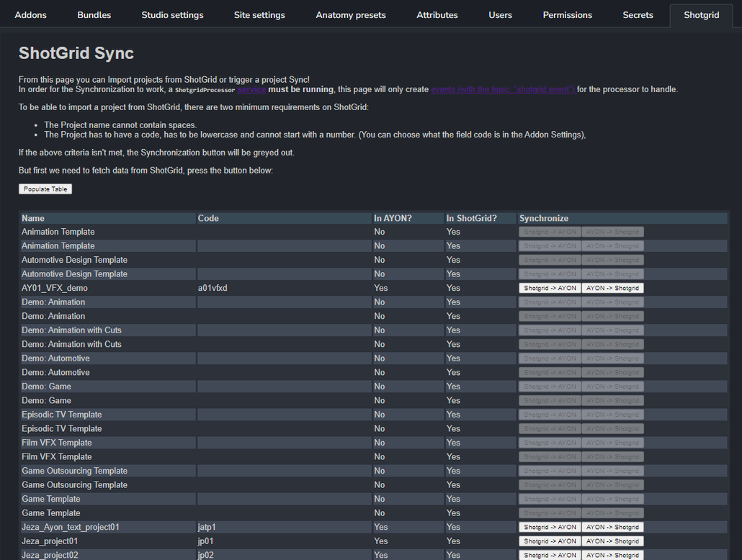Open the Addons tab

coord(30,15)
